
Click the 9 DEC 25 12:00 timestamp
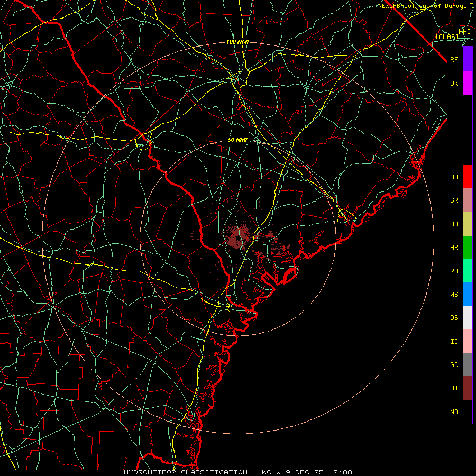(319, 472)
